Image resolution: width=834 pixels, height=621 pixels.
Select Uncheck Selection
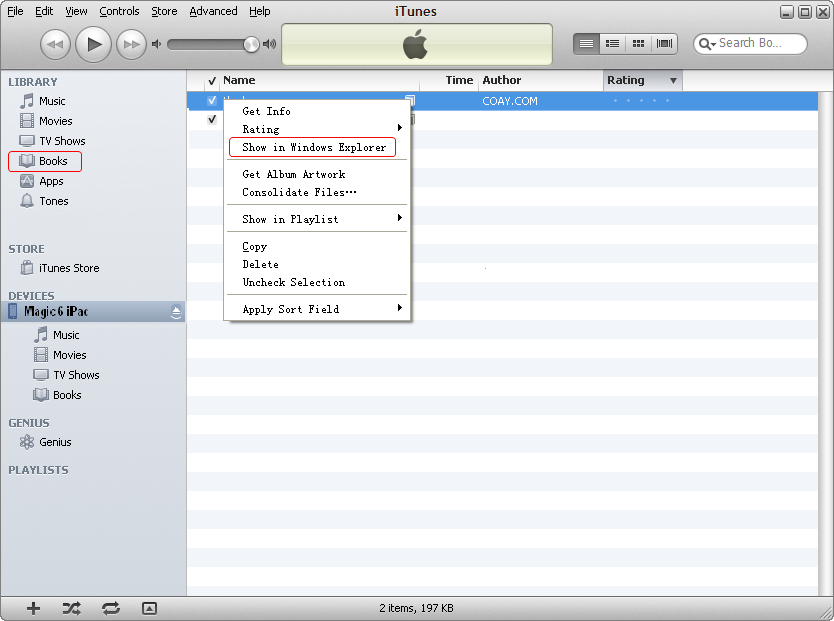click(x=317, y=282)
